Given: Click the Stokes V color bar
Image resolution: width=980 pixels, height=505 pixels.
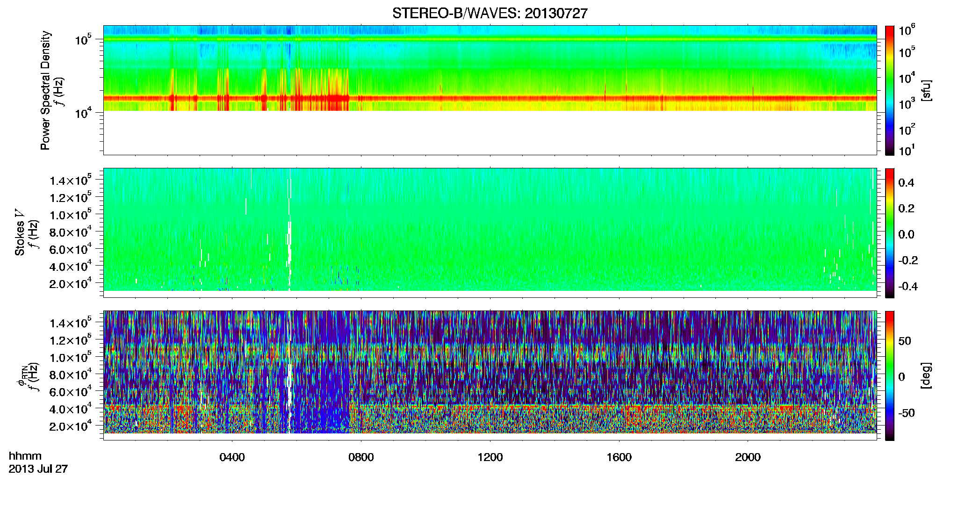Looking at the screenshot, I should (890, 233).
